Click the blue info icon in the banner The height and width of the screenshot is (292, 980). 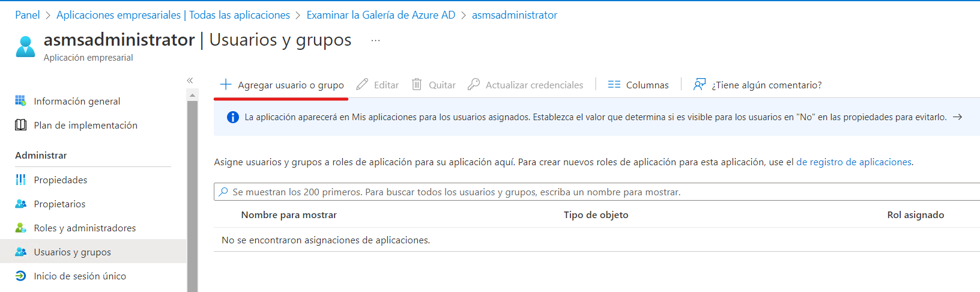[233, 117]
